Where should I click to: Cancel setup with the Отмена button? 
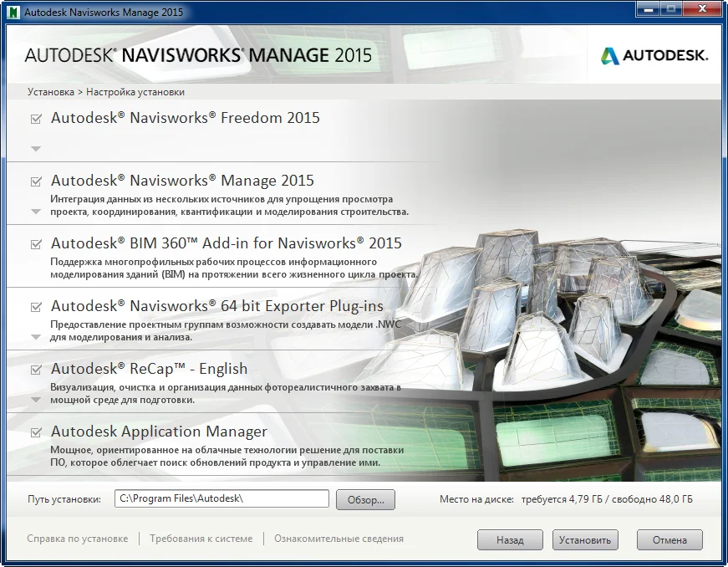click(669, 539)
